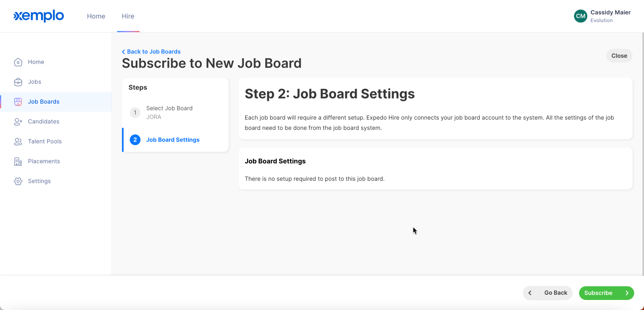The height and width of the screenshot is (310, 644).
Task: Click the green Subscribe button
Action: point(607,293)
